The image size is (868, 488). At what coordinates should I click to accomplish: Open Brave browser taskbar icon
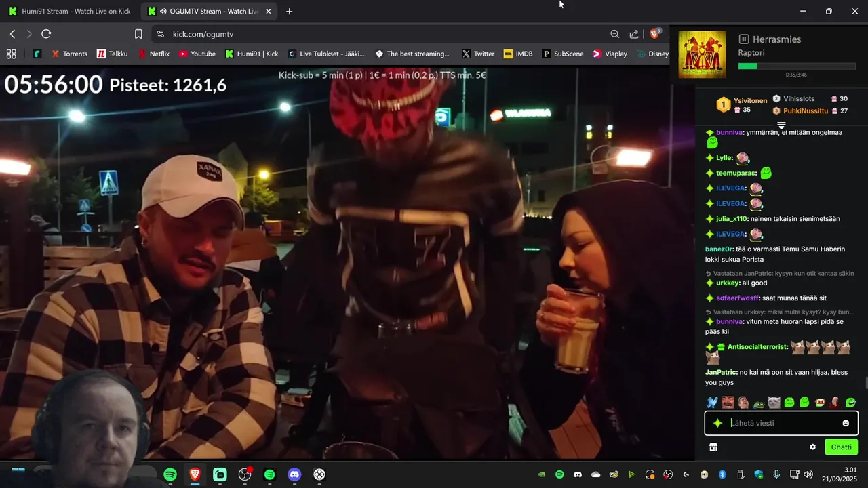tap(195, 474)
